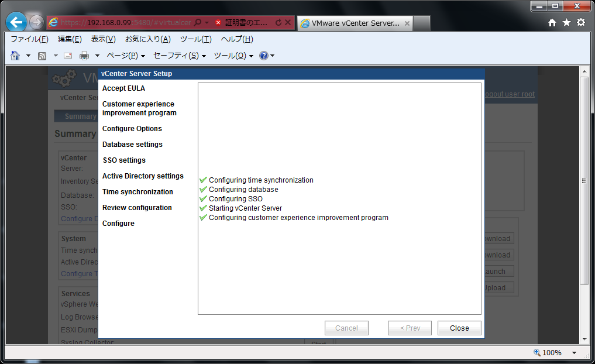
Task: Click the Close button in setup dialog
Action: point(459,328)
